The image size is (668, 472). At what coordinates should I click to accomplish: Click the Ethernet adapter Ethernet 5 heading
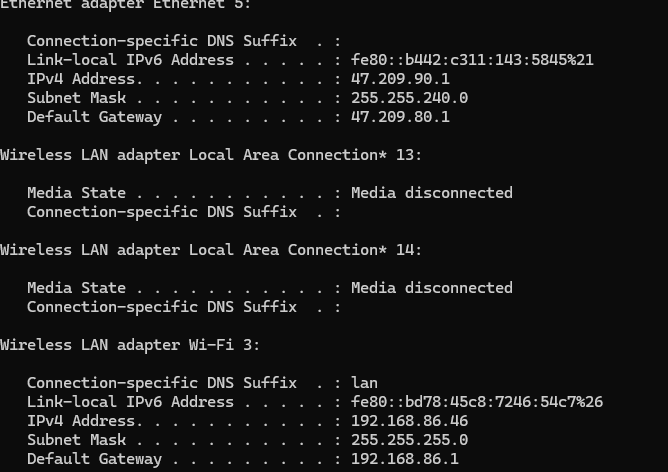125,4
